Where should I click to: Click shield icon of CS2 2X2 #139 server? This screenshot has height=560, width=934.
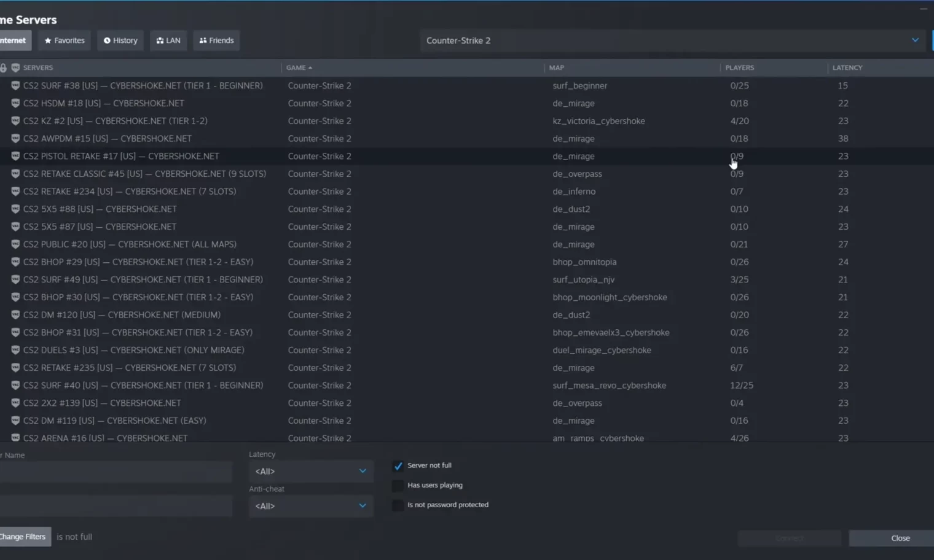pos(15,403)
